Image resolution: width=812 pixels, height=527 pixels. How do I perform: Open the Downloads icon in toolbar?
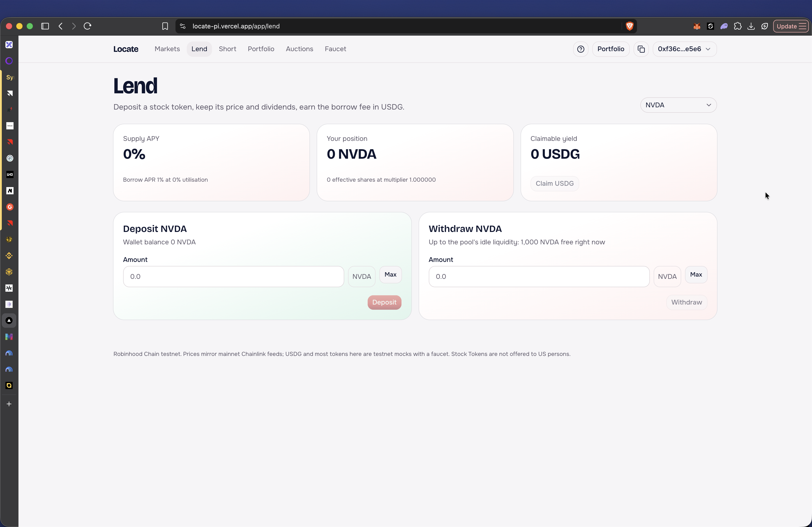coord(751,26)
